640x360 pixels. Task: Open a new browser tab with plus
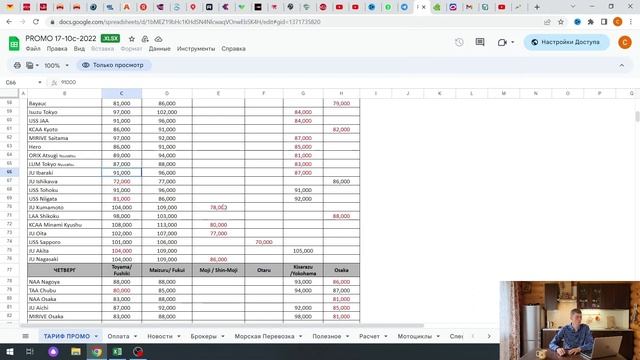pyautogui.click(x=537, y=7)
